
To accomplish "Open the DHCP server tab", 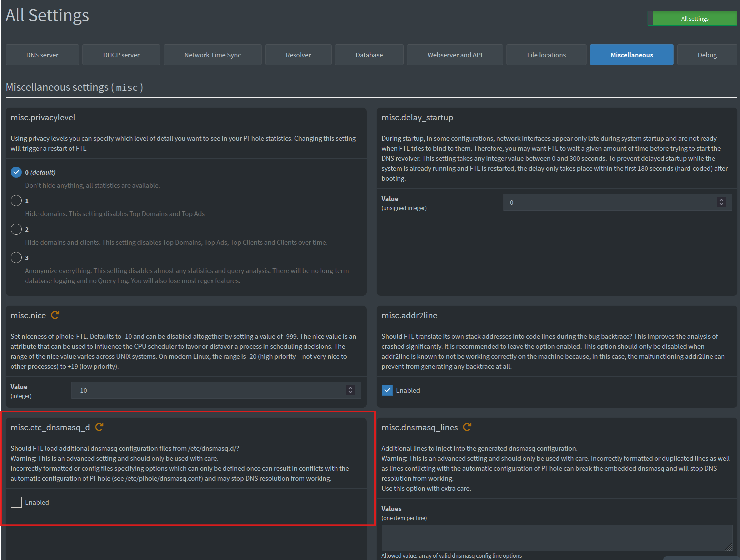I will coord(121,54).
